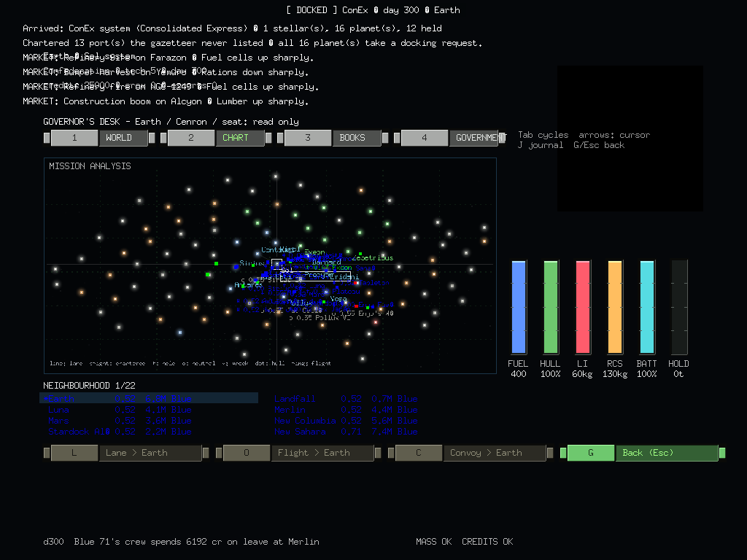Pick the Merlin row in Neighbourhood list
This screenshot has width=747, height=560.
pyautogui.click(x=346, y=410)
